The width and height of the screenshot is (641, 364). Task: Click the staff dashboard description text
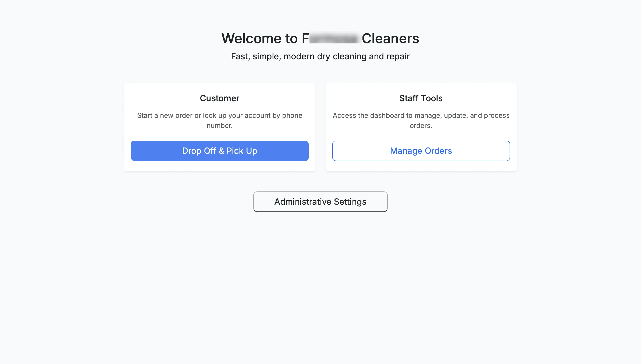click(421, 121)
